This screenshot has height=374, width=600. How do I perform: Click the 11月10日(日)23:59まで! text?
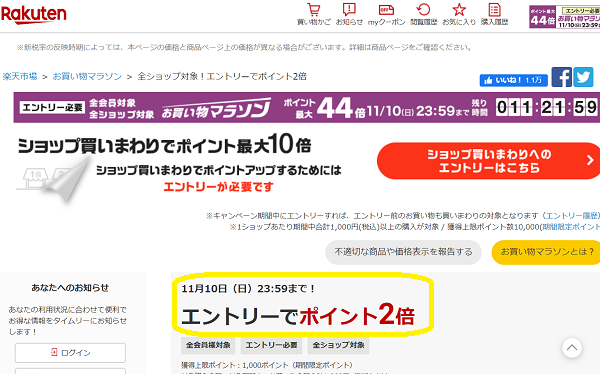[248, 289]
